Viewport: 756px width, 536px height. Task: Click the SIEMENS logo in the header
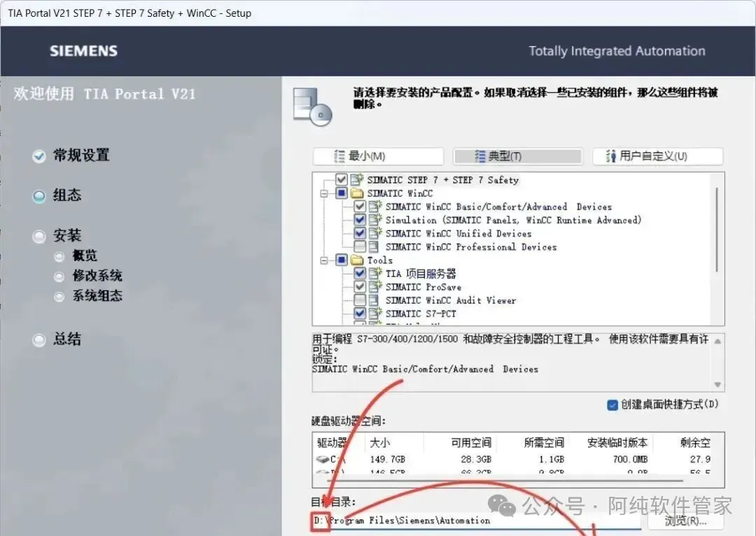point(84,51)
